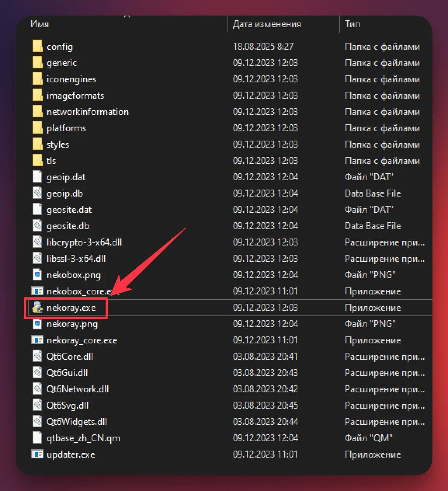Select the Qt6Gui.dll file icon
This screenshot has width=448, height=491.
(37, 373)
